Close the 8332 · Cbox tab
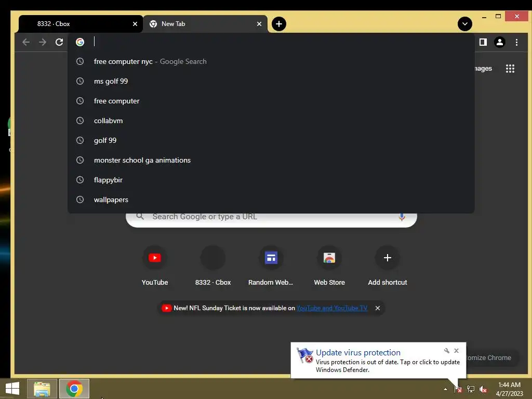The width and height of the screenshot is (532, 399). point(135,24)
